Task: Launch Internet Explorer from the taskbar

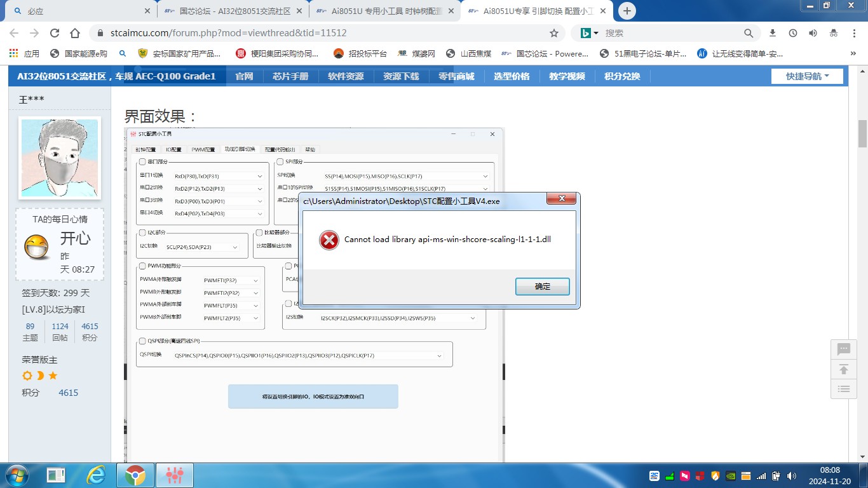Action: (96, 475)
